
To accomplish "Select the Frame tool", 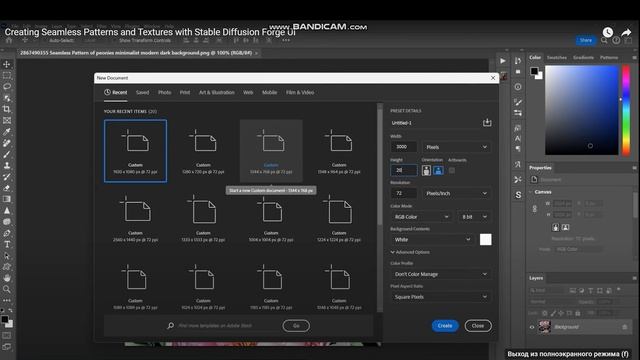I will click(7, 120).
